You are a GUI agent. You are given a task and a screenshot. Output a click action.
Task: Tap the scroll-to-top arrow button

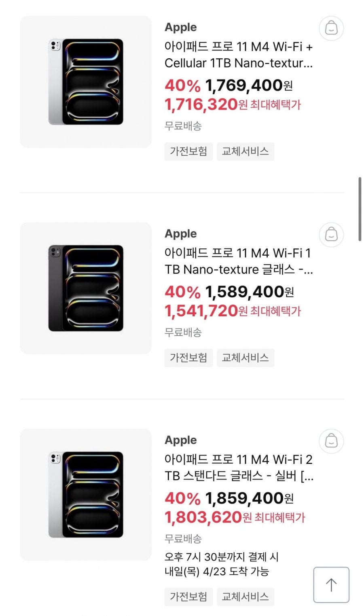[x=331, y=585]
